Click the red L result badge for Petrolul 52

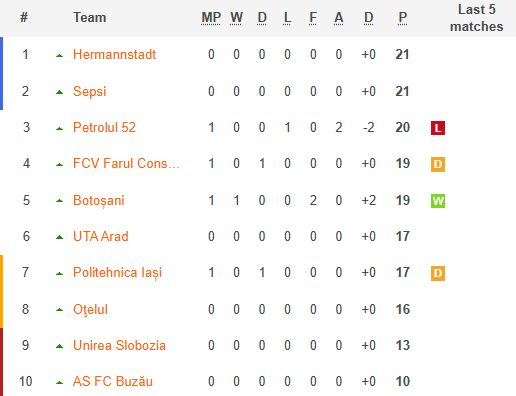[438, 128]
